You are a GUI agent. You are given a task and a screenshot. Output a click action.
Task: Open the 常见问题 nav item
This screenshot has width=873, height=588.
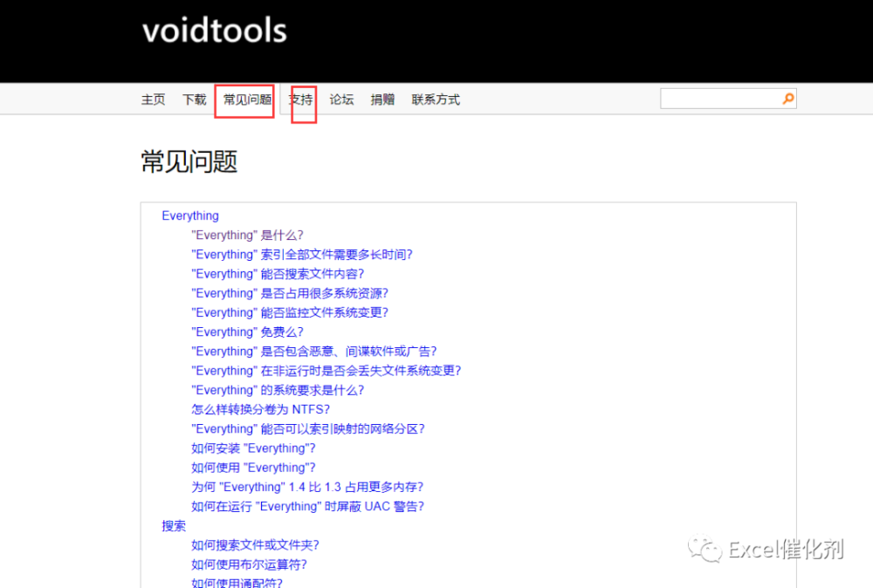click(247, 99)
